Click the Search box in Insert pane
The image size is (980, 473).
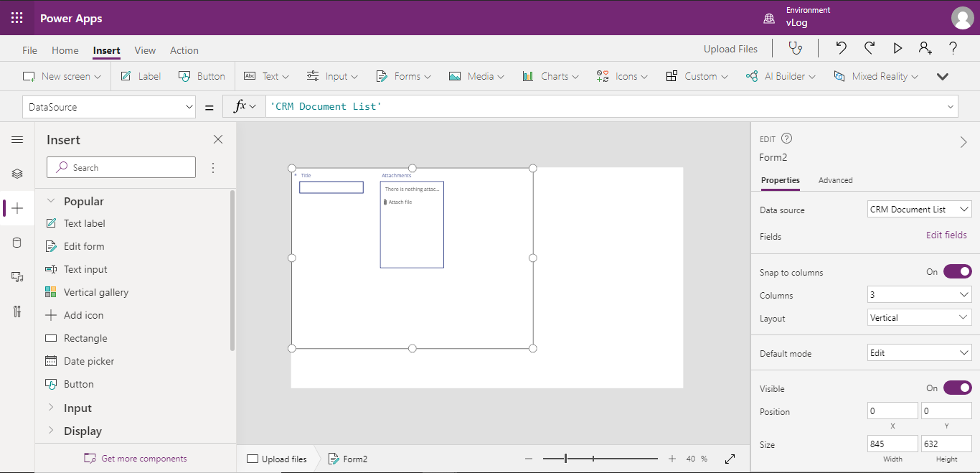coord(121,167)
